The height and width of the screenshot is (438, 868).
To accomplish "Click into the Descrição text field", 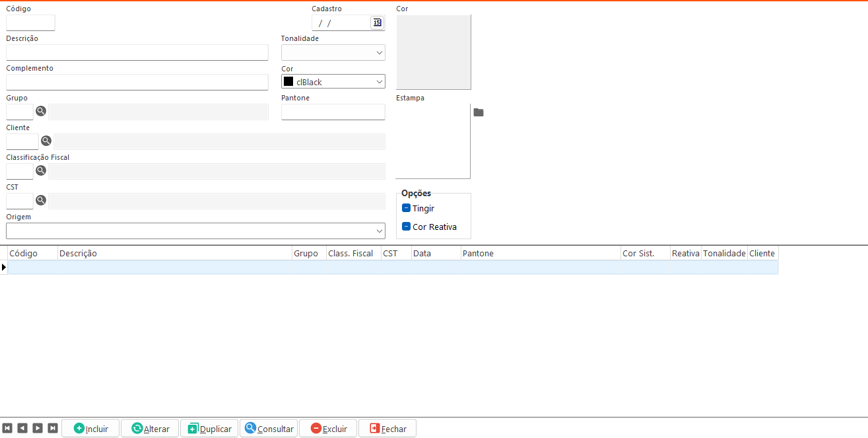I will (137, 53).
